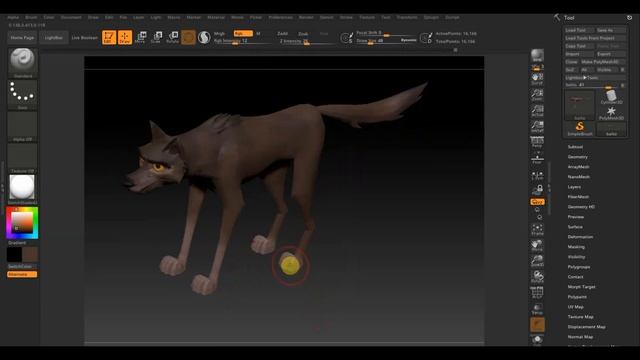Click the Zoom3D view icon

tap(537, 261)
